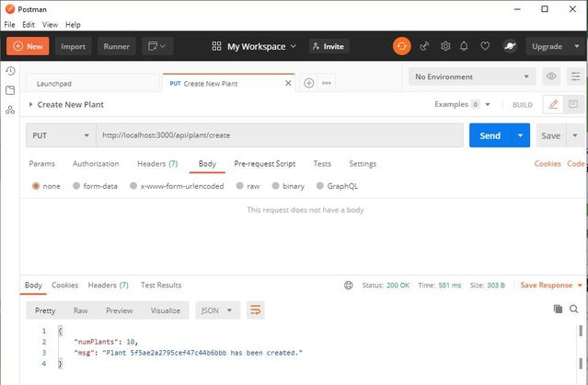Search the response with magnifier icon

click(x=574, y=309)
